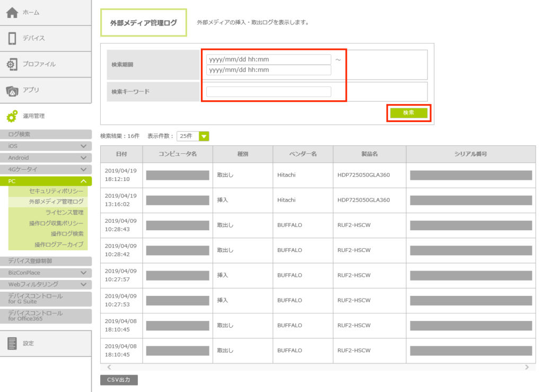Open the 表示件数 25件 dropdown
Viewport: 543px width, 392px height.
tap(204, 136)
